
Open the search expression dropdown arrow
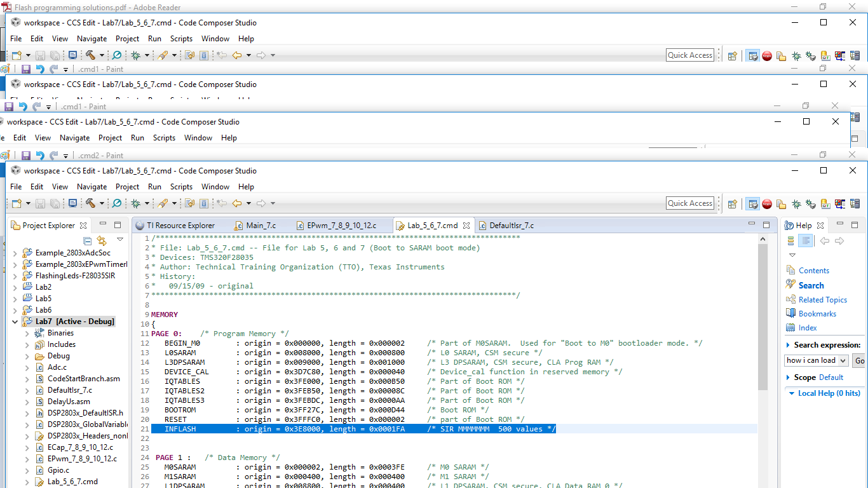tap(843, 360)
